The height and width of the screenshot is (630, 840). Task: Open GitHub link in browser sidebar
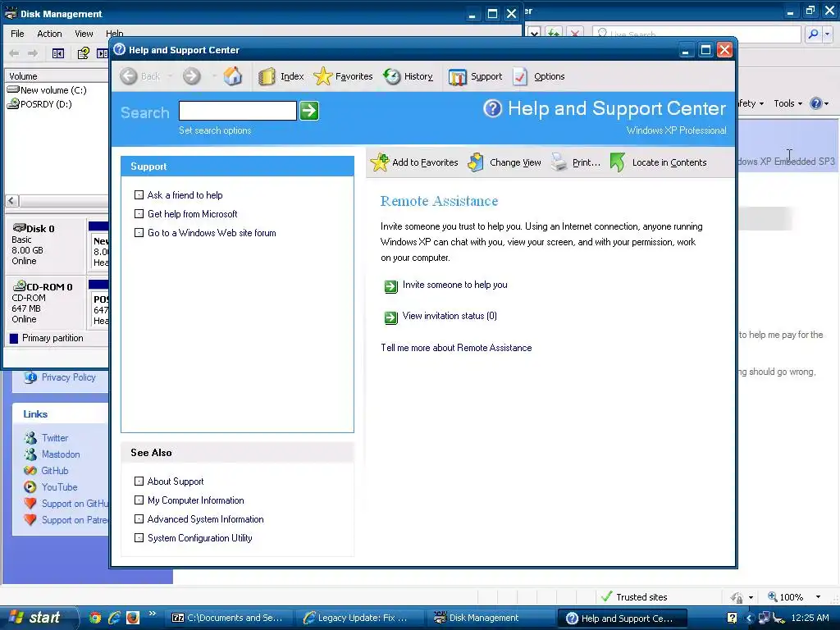tap(55, 470)
